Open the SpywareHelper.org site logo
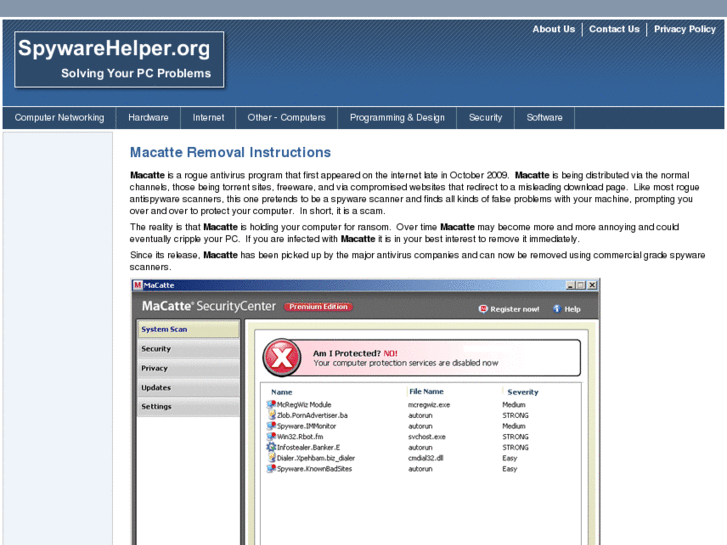This screenshot has width=727, height=545. coord(119,59)
